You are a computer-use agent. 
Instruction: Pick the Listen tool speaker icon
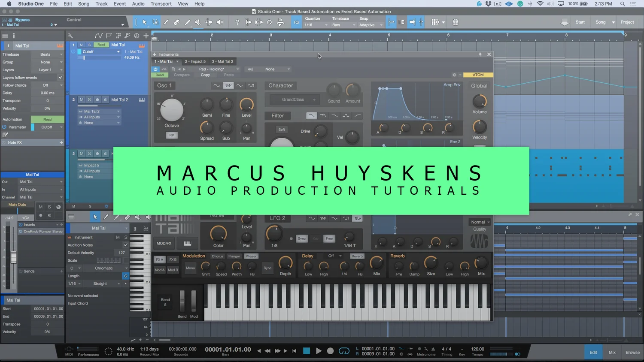click(219, 22)
